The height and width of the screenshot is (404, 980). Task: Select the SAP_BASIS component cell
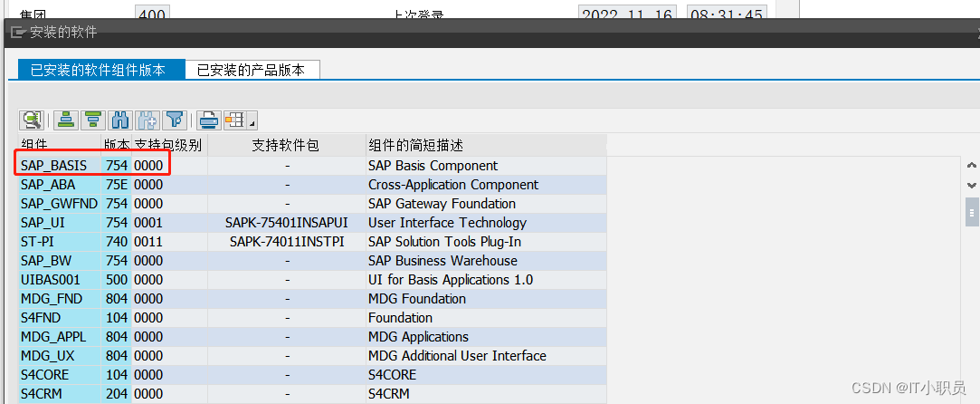coord(60,166)
